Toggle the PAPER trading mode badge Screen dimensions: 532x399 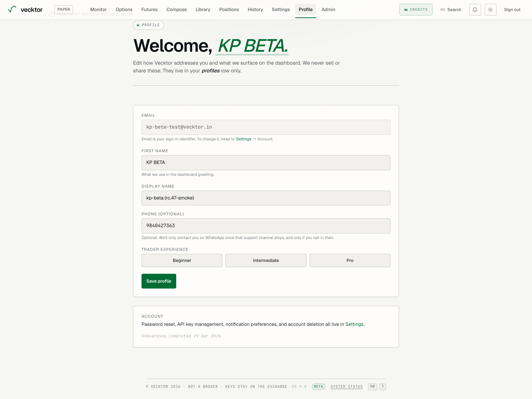[x=64, y=9]
